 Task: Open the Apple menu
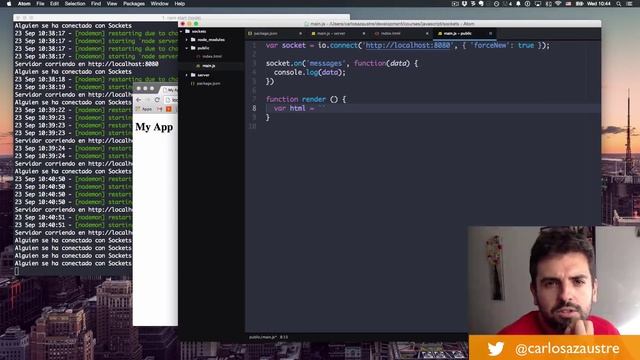(9, 4)
